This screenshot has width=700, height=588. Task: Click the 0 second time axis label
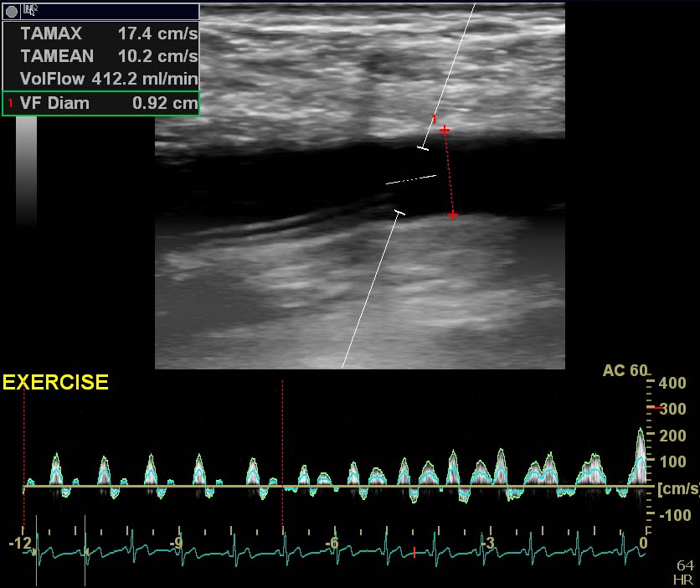(x=643, y=543)
